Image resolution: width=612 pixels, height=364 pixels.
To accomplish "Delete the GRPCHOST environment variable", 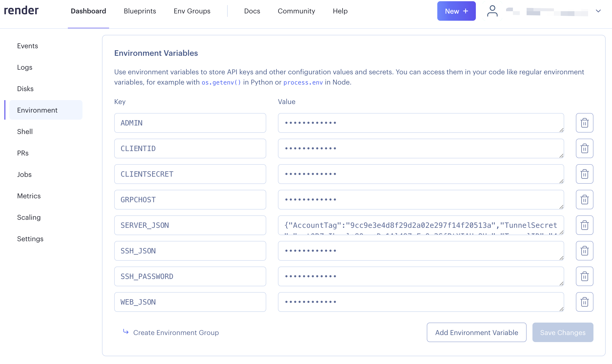I will 584,199.
